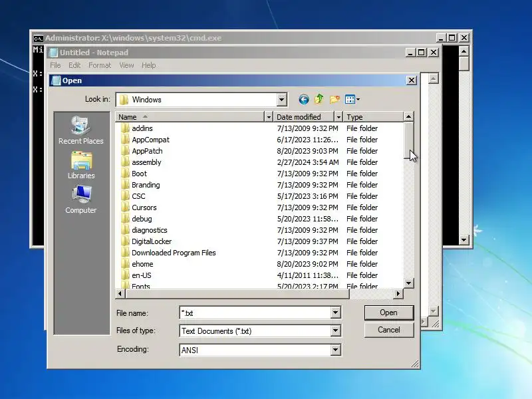Click file list left scroll arrow

click(120, 294)
